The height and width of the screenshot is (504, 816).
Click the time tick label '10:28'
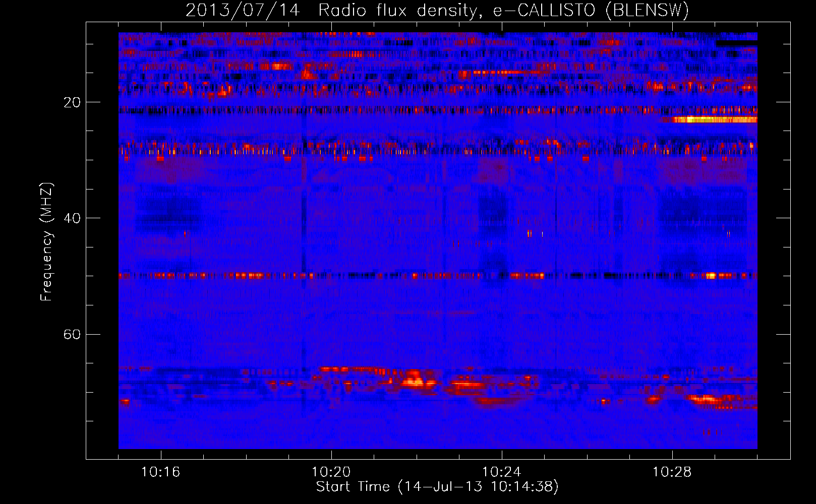(x=672, y=472)
